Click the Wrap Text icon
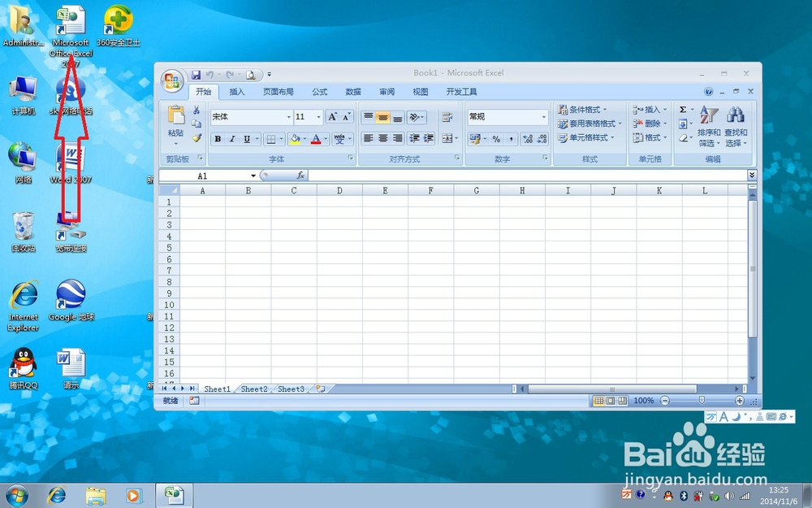The height and width of the screenshot is (508, 812). coord(447,117)
